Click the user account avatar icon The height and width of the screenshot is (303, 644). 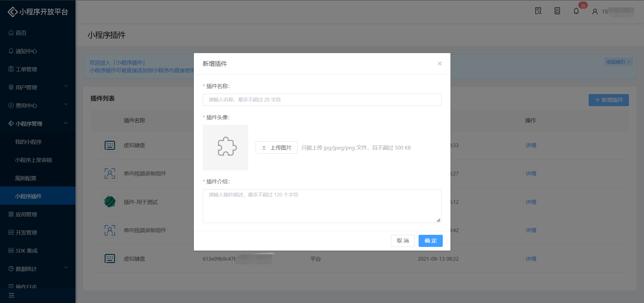point(595,11)
